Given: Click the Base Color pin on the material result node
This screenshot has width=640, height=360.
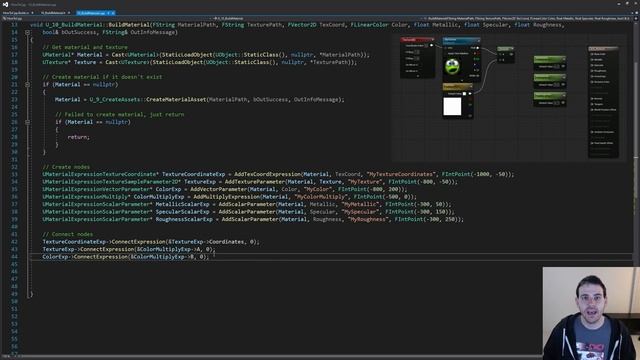Looking at the screenshot, I should [x=592, y=54].
